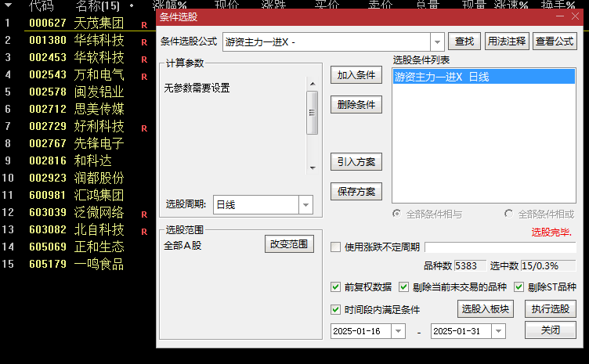
Task: Select stock row 002923 润都股份
Action: click(x=77, y=178)
